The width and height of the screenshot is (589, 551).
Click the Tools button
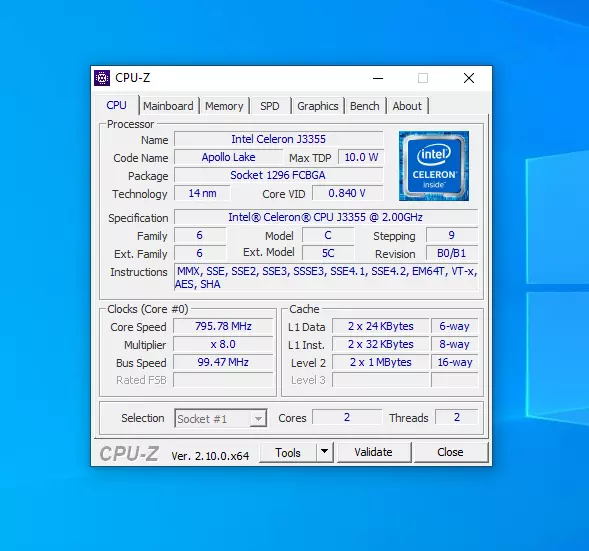288,452
